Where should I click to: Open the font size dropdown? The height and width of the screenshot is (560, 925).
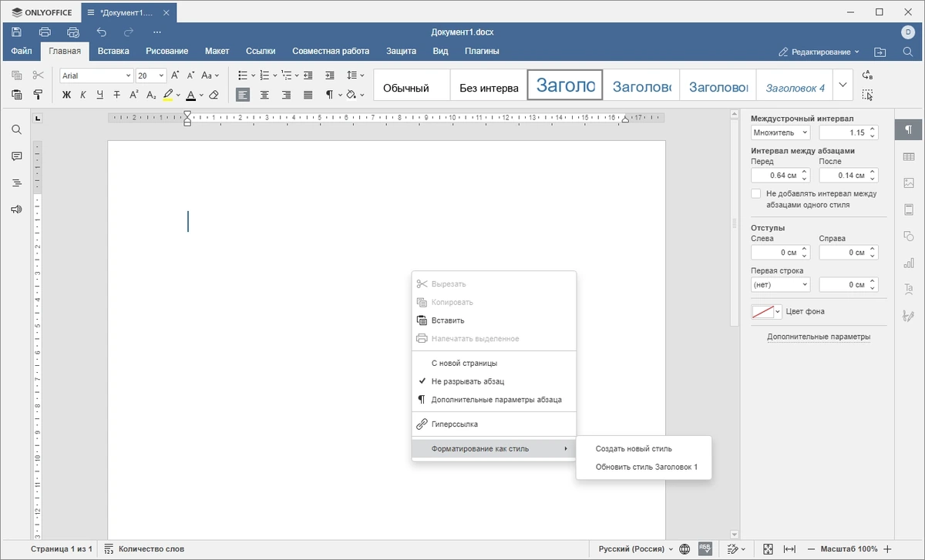coord(161,75)
